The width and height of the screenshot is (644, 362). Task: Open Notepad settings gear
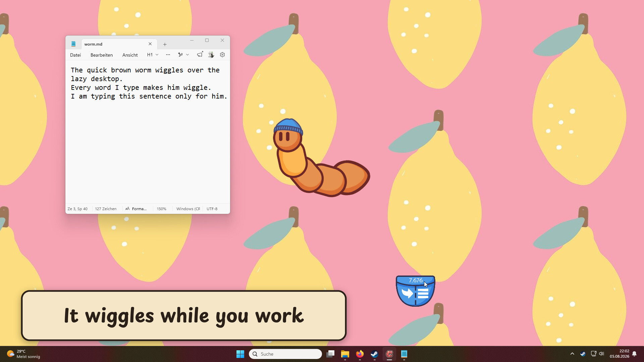[x=222, y=55]
